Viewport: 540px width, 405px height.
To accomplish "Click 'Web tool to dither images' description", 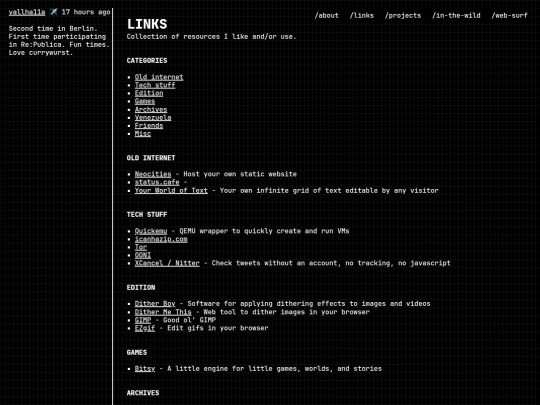I will 287,312.
